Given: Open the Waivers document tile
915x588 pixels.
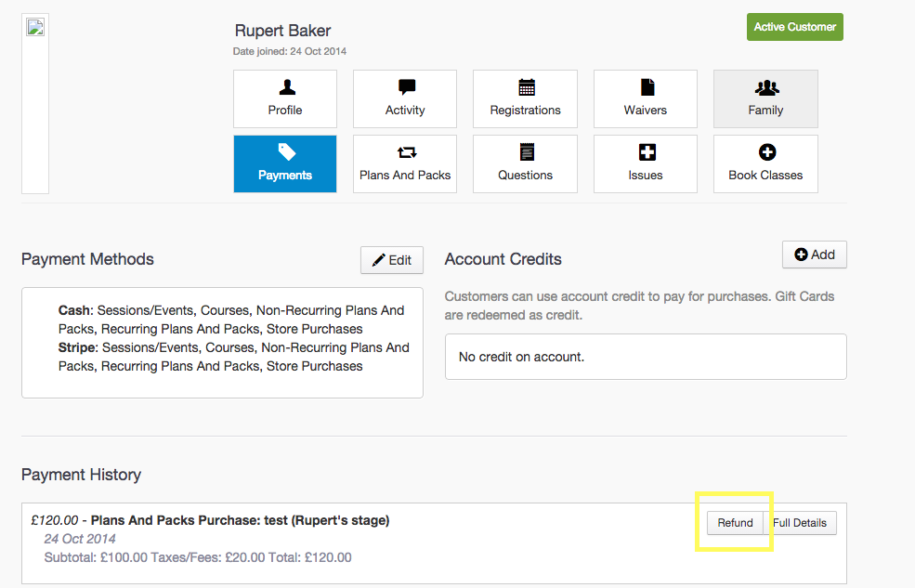Looking at the screenshot, I should [646, 98].
